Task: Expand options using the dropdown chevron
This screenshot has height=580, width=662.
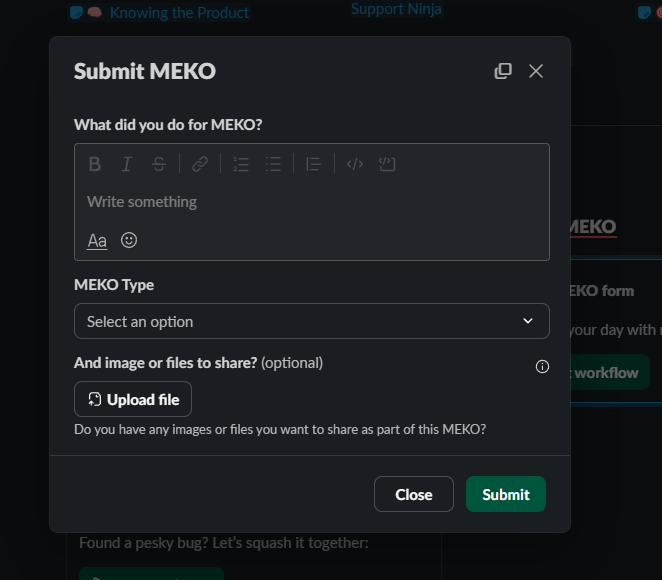Action: click(x=528, y=321)
